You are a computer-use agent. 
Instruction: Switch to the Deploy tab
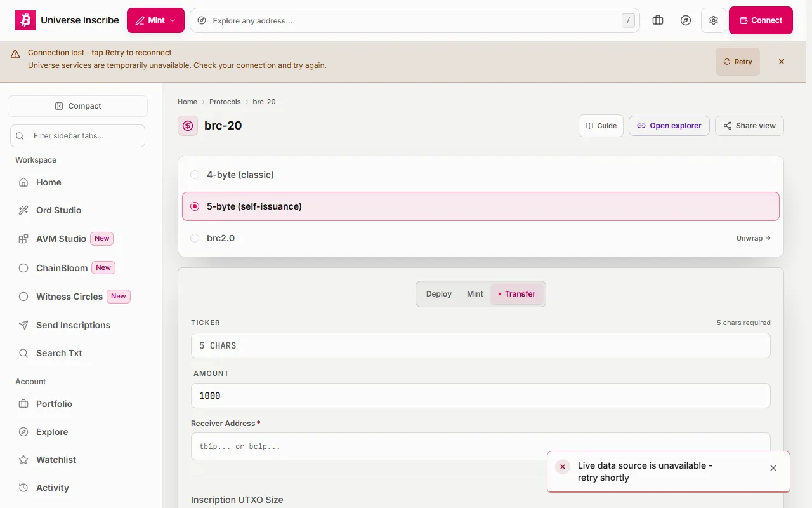tap(439, 294)
